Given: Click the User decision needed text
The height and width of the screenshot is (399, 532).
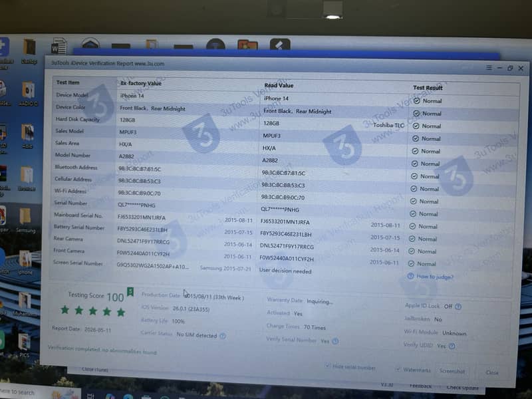Looking at the screenshot, I should (285, 271).
